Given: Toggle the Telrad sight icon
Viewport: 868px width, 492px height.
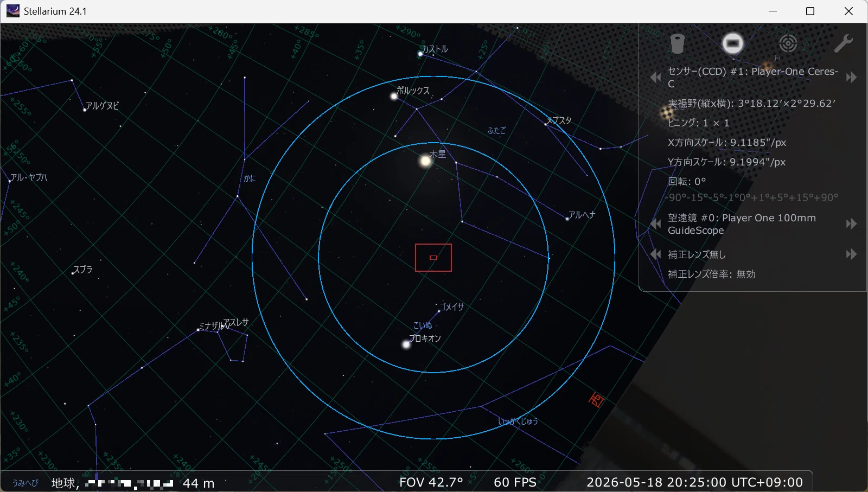Looking at the screenshot, I should point(788,43).
